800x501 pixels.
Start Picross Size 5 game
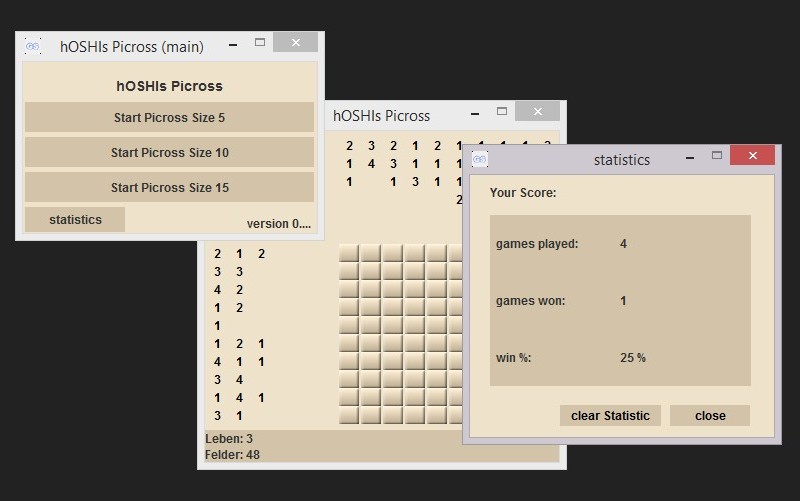[169, 117]
